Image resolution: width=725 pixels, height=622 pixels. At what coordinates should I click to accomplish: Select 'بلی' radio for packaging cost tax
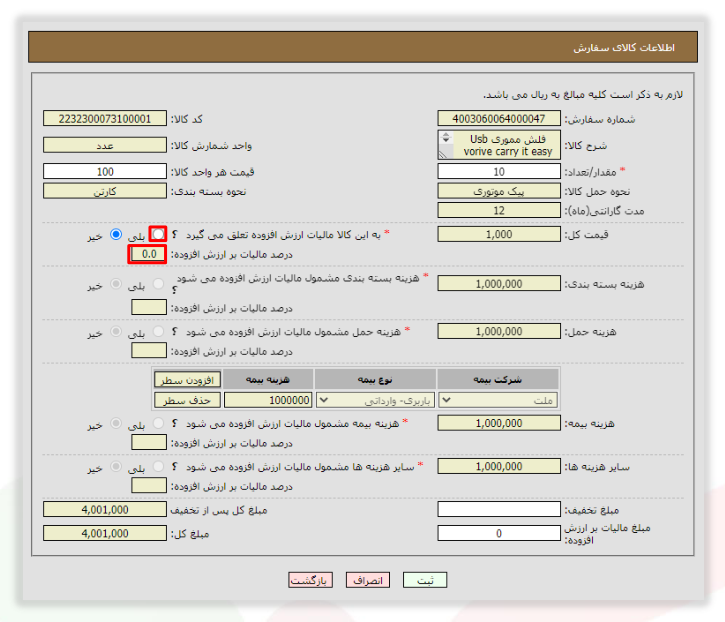pos(158,283)
